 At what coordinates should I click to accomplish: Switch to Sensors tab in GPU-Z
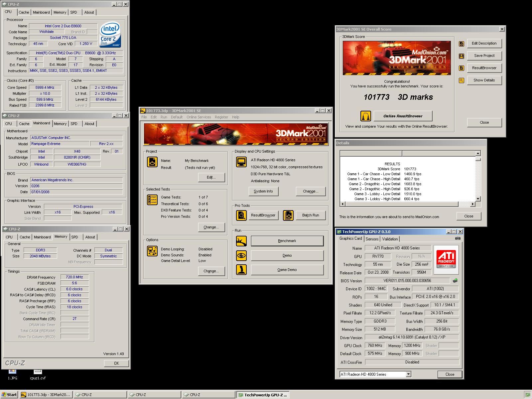372,239
